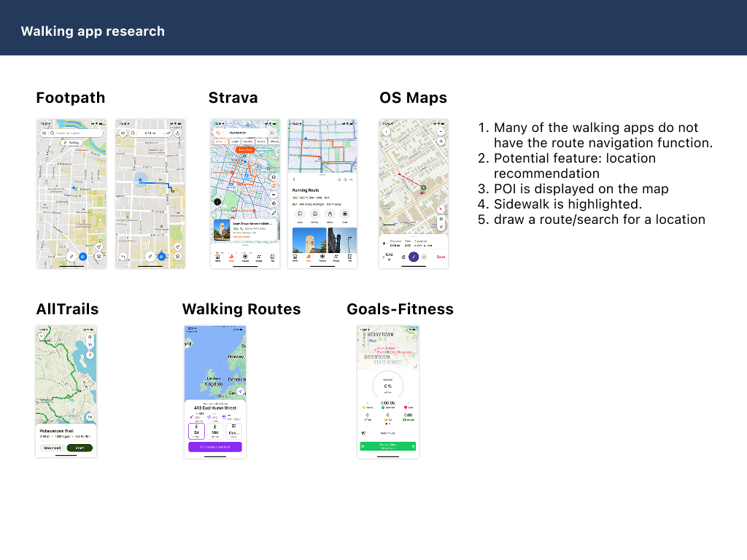Screen dimensions: 747x560
Task: Tap the blue route button in first Footpath screen
Action: click(x=83, y=257)
